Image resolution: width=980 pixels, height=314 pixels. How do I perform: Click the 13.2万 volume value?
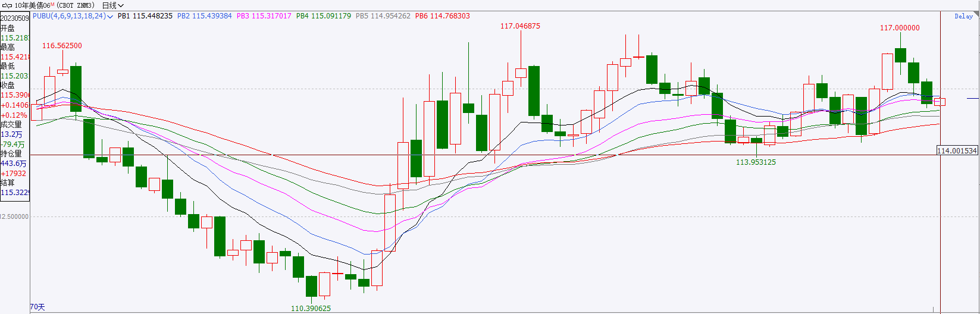[12, 134]
